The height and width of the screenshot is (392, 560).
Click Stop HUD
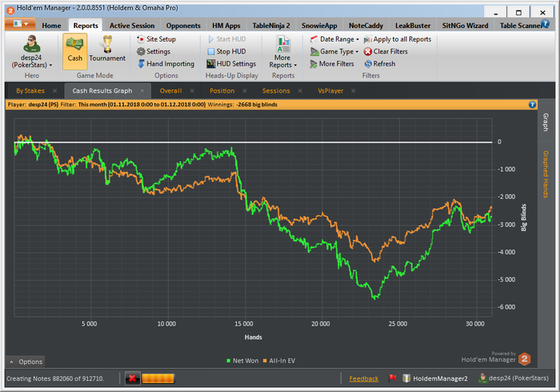pyautogui.click(x=226, y=51)
